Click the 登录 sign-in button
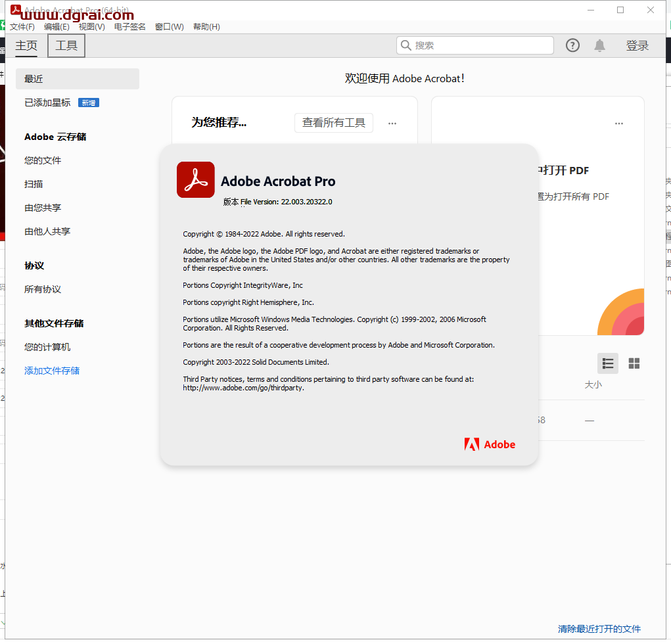The image size is (671, 644). 637,45
